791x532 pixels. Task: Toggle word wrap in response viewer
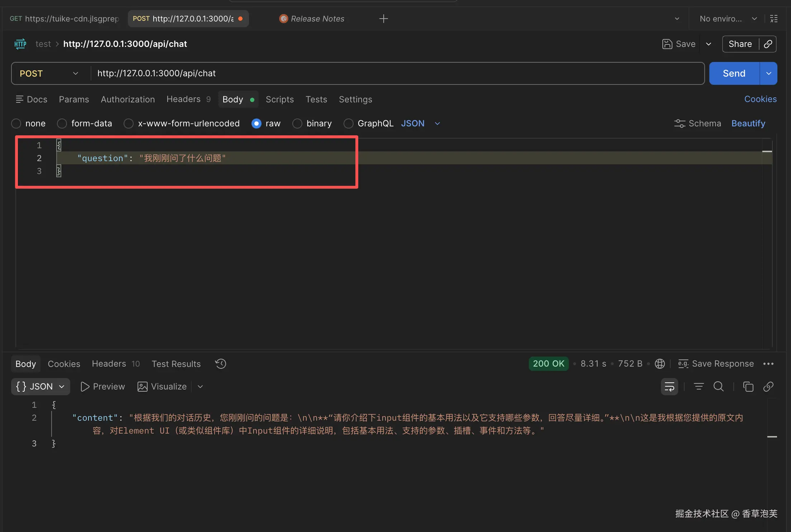coord(669,387)
